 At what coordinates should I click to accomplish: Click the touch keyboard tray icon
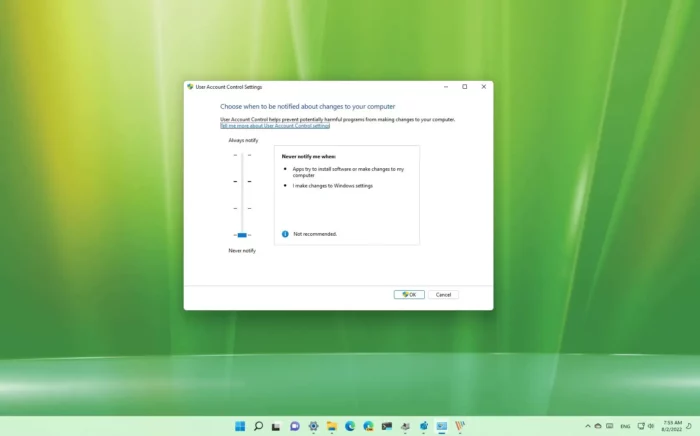[610, 426]
